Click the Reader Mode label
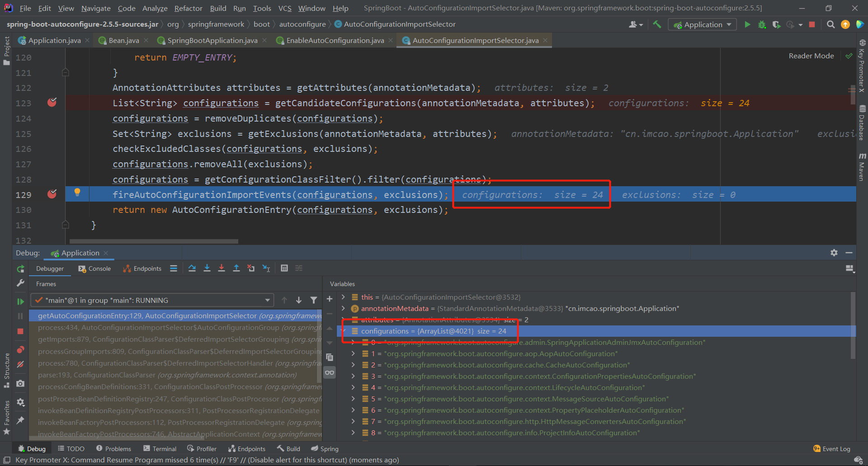The image size is (868, 466). (x=811, y=56)
